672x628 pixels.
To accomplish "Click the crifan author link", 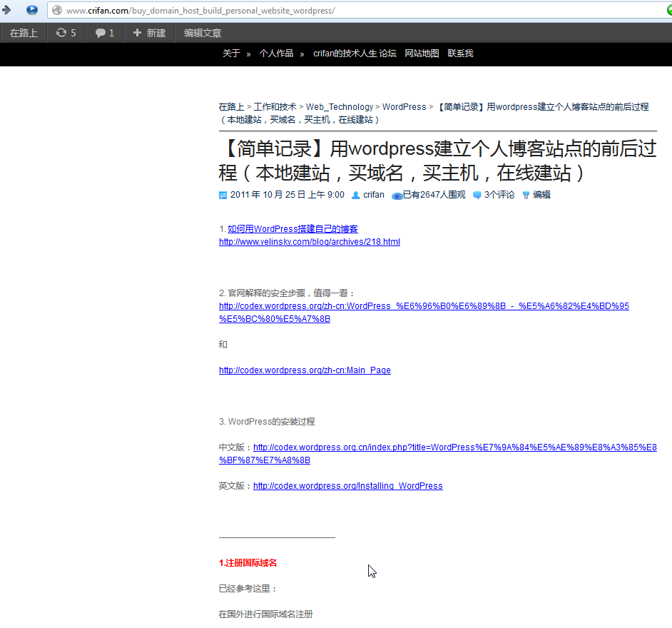I will (x=374, y=195).
